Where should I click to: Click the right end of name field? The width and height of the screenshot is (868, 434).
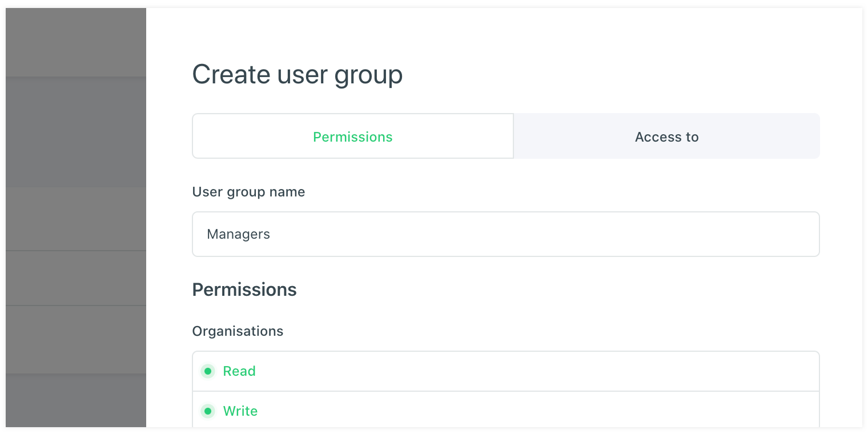point(799,234)
